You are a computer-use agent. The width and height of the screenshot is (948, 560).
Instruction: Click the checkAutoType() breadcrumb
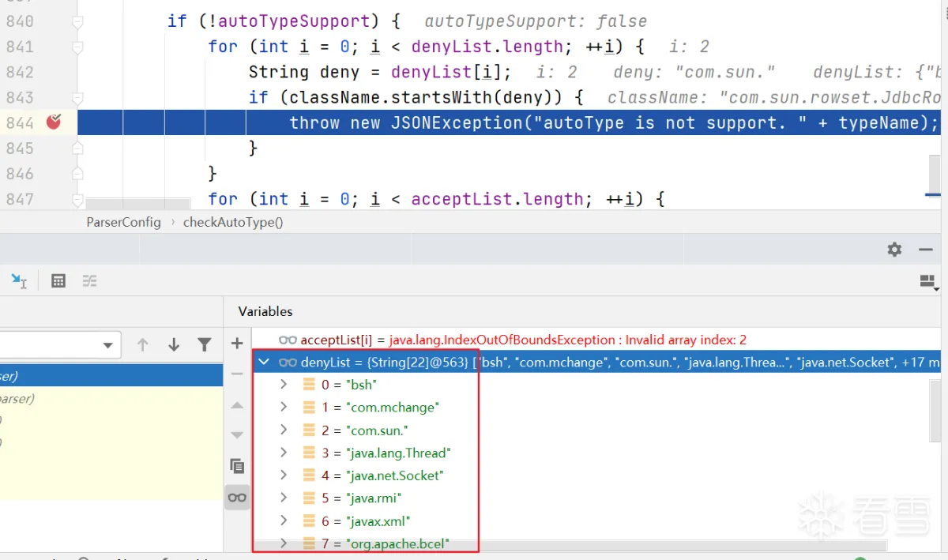coord(233,222)
